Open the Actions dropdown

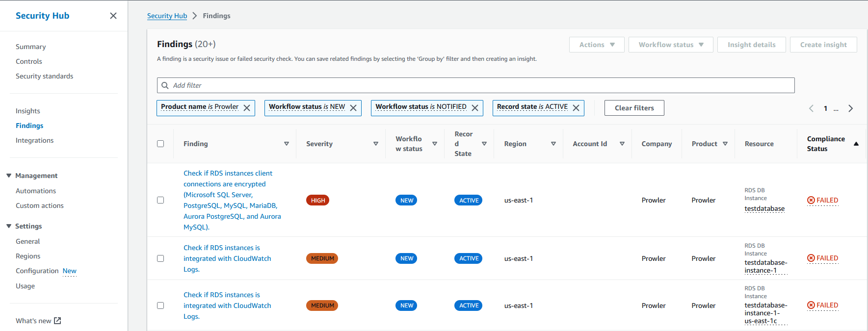pos(597,45)
